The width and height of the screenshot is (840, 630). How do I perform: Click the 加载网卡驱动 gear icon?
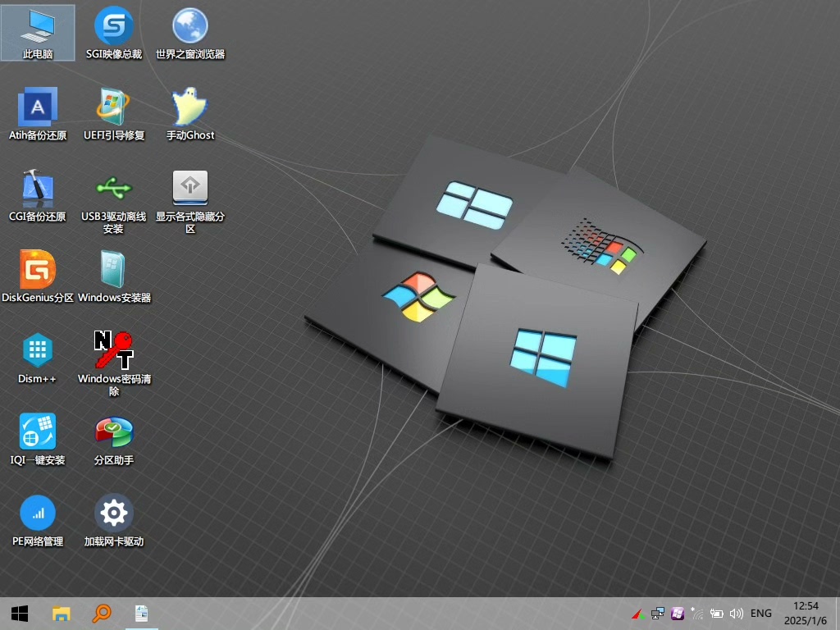click(113, 514)
